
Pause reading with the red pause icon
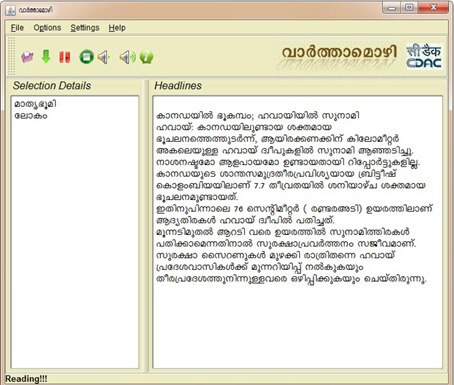(65, 57)
